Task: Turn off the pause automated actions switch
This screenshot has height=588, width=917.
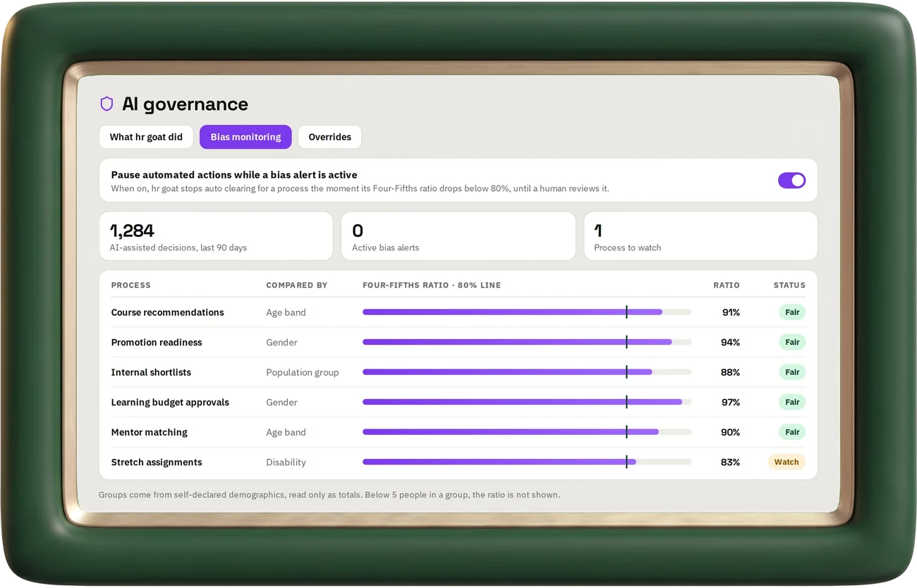Action: (x=791, y=180)
